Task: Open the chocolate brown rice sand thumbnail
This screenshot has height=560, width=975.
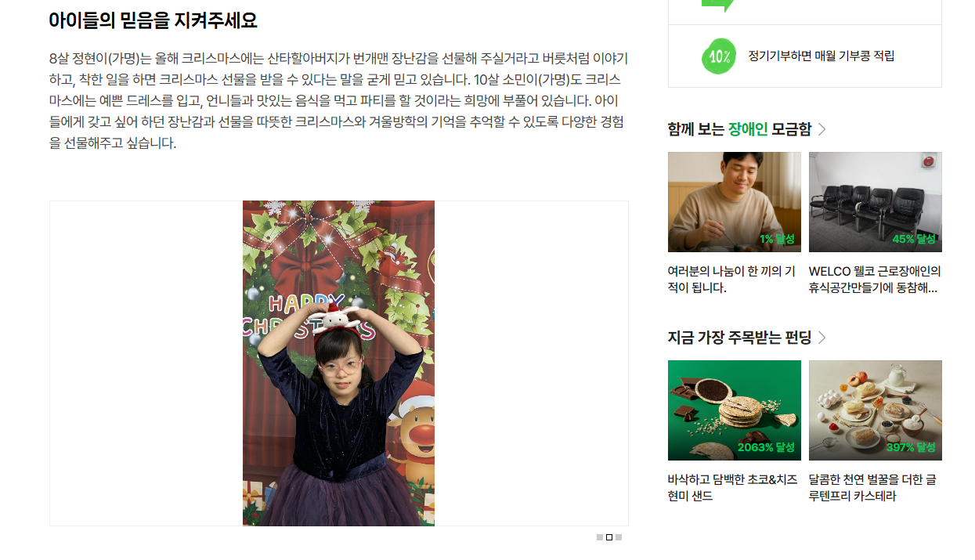Action: pos(735,410)
